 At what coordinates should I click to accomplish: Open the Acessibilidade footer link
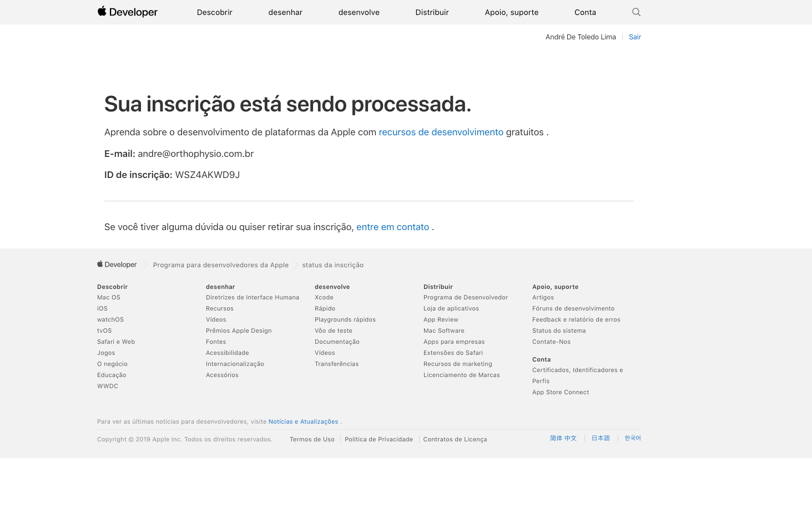(228, 353)
